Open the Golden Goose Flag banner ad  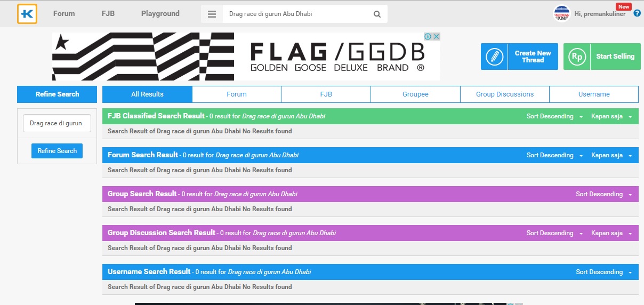point(246,57)
